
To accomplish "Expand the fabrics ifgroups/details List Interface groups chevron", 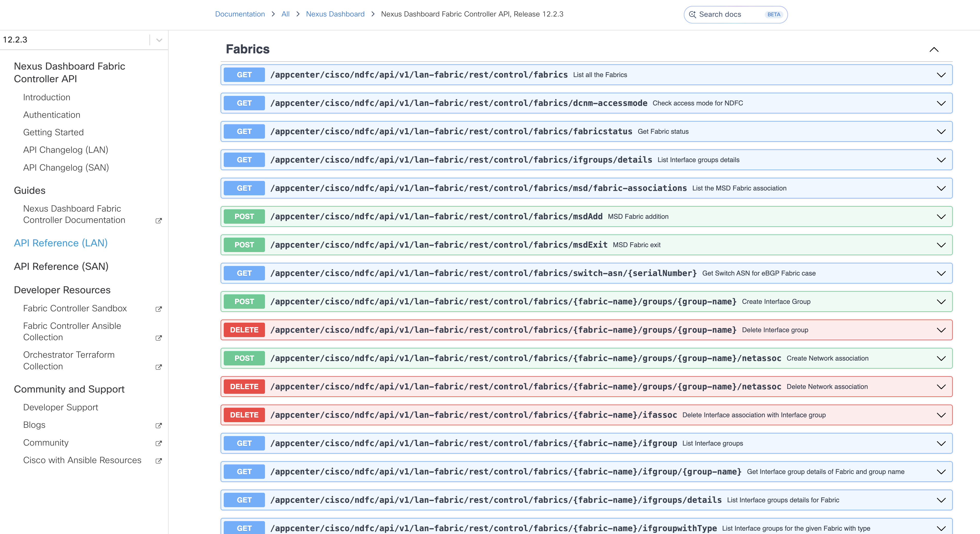I will pyautogui.click(x=941, y=160).
